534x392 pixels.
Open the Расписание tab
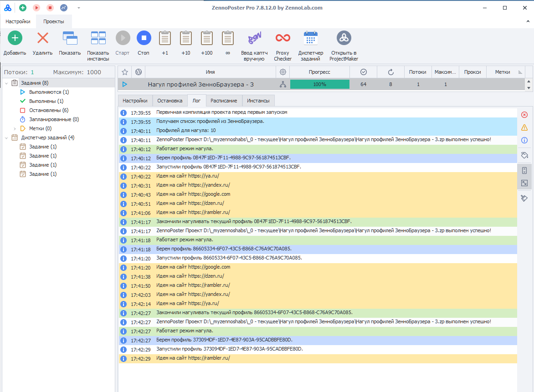coord(223,101)
